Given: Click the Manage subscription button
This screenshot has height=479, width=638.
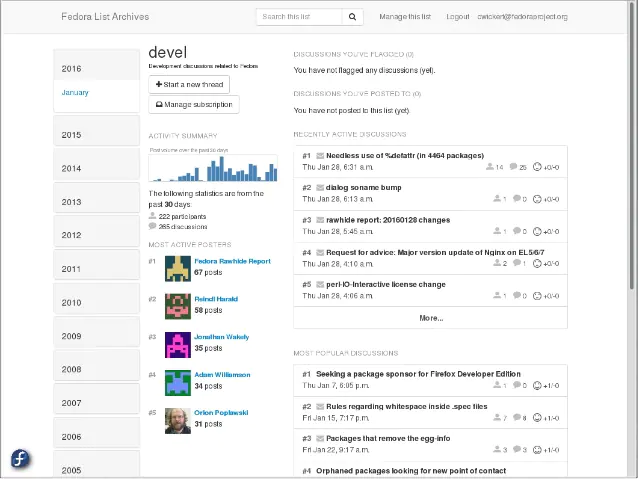Looking at the screenshot, I should [194, 105].
